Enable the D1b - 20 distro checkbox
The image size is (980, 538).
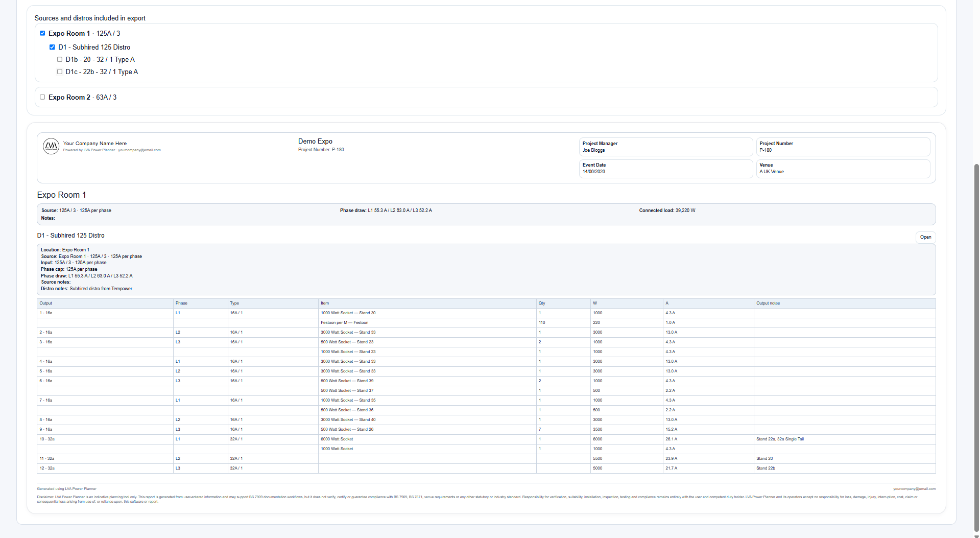click(60, 59)
